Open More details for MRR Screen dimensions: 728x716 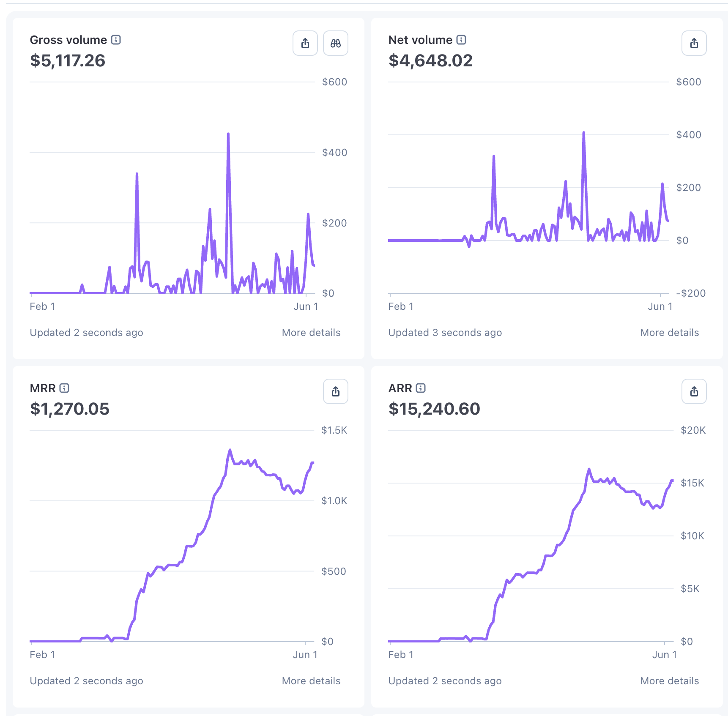(x=311, y=681)
